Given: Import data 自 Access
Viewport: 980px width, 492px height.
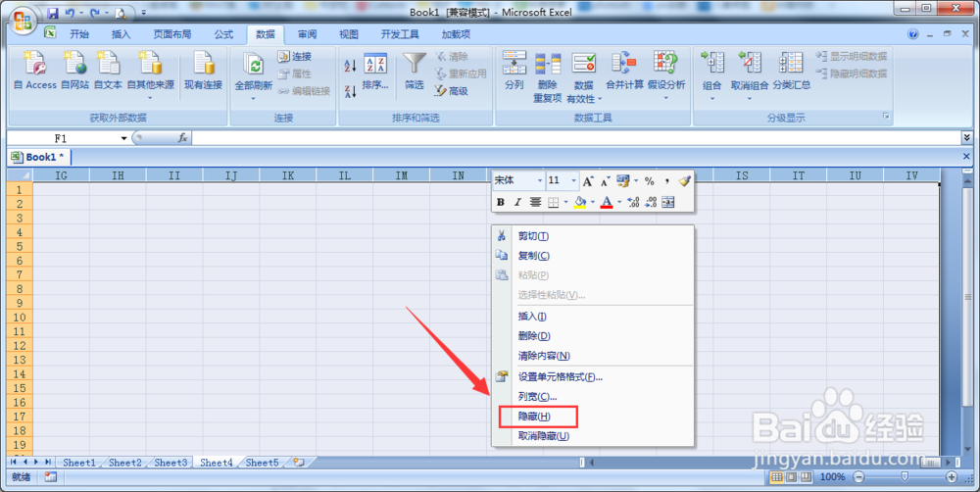Looking at the screenshot, I should pyautogui.click(x=35, y=71).
